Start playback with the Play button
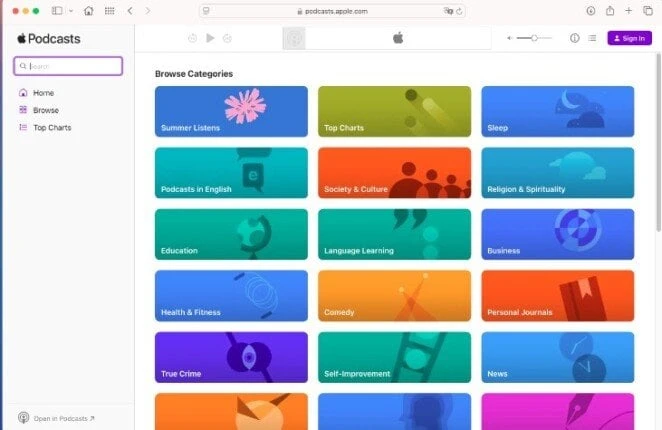 (210, 38)
